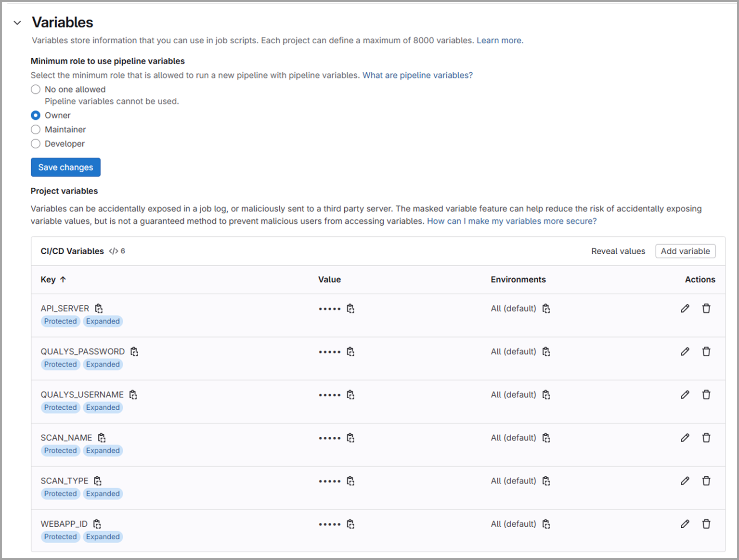Delete the WEBAPP_ID variable
739x560 pixels.
coord(706,524)
